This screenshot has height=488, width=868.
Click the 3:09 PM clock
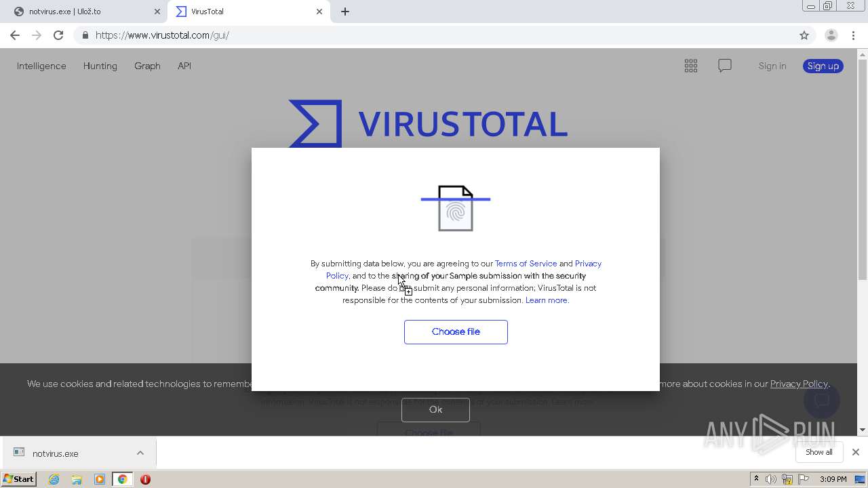point(833,479)
